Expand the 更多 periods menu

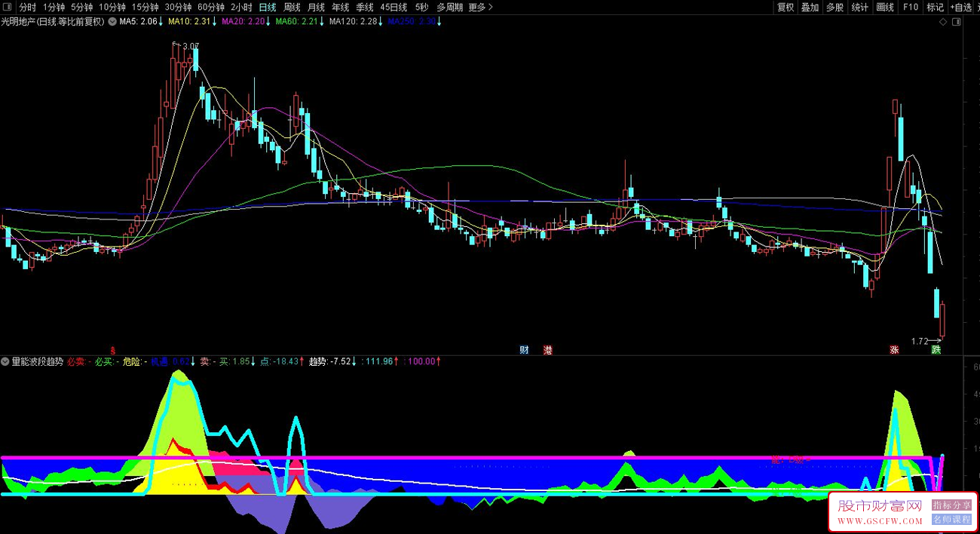[481, 7]
